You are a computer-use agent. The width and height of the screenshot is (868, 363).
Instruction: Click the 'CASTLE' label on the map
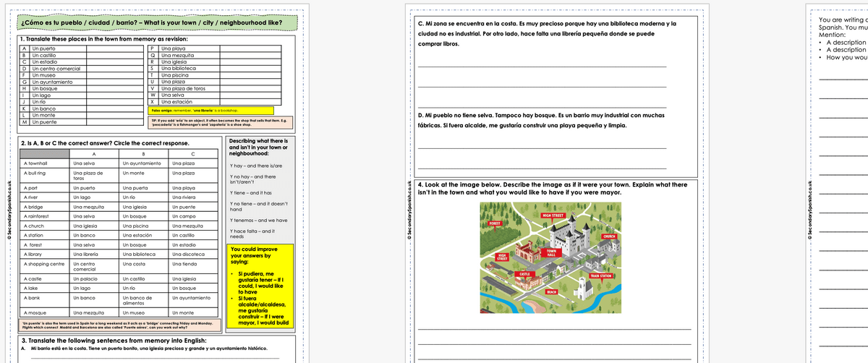[525, 275]
